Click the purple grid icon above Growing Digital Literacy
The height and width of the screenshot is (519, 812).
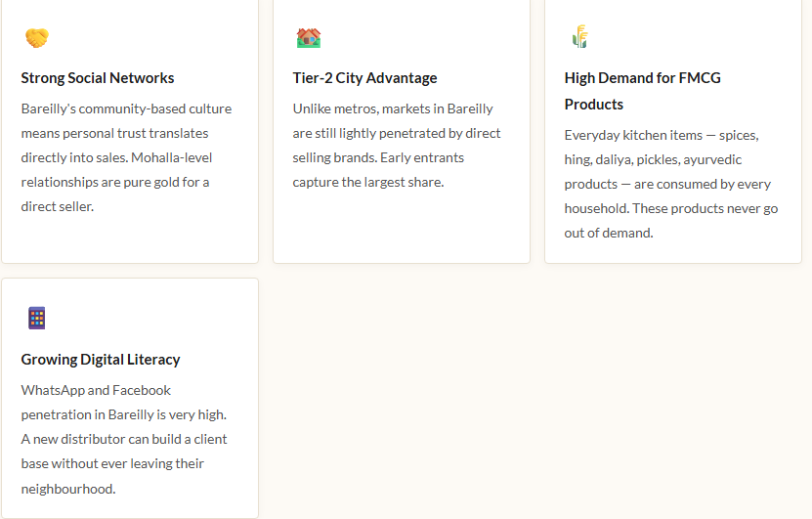pos(37,318)
